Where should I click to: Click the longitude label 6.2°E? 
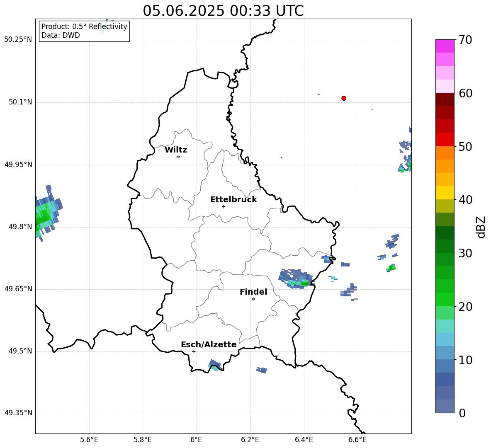(x=250, y=440)
